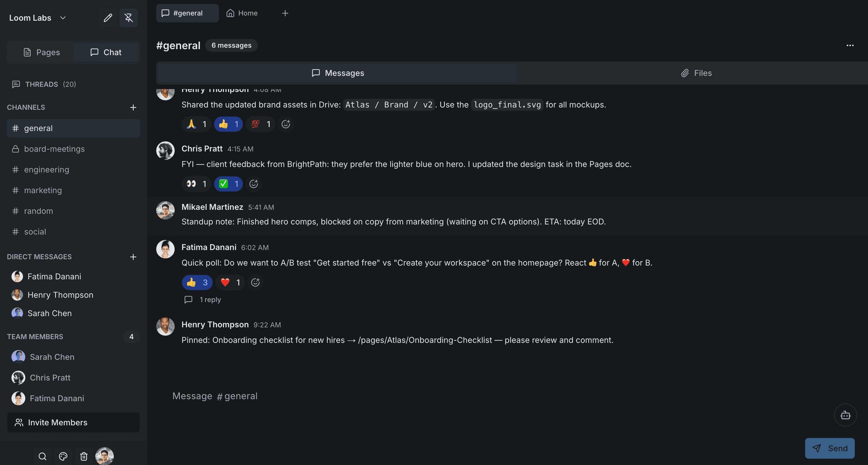
Task: Open the Home tab
Action: coord(242,13)
